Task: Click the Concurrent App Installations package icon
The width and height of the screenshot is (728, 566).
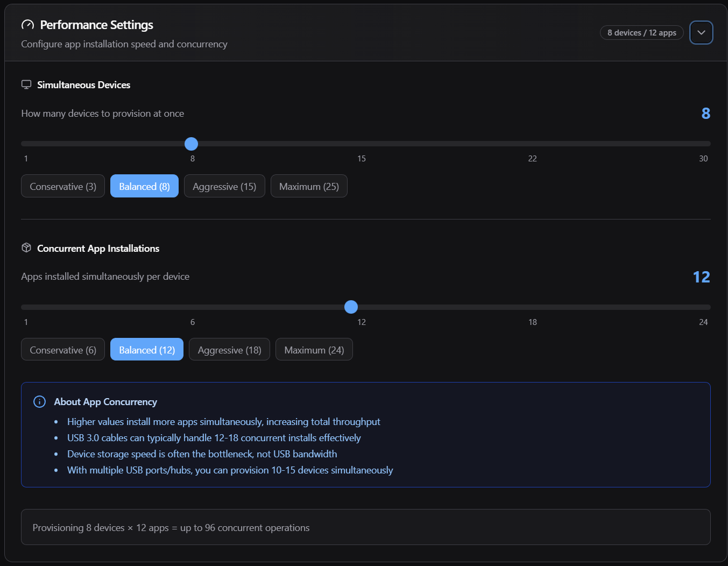Action: point(26,247)
